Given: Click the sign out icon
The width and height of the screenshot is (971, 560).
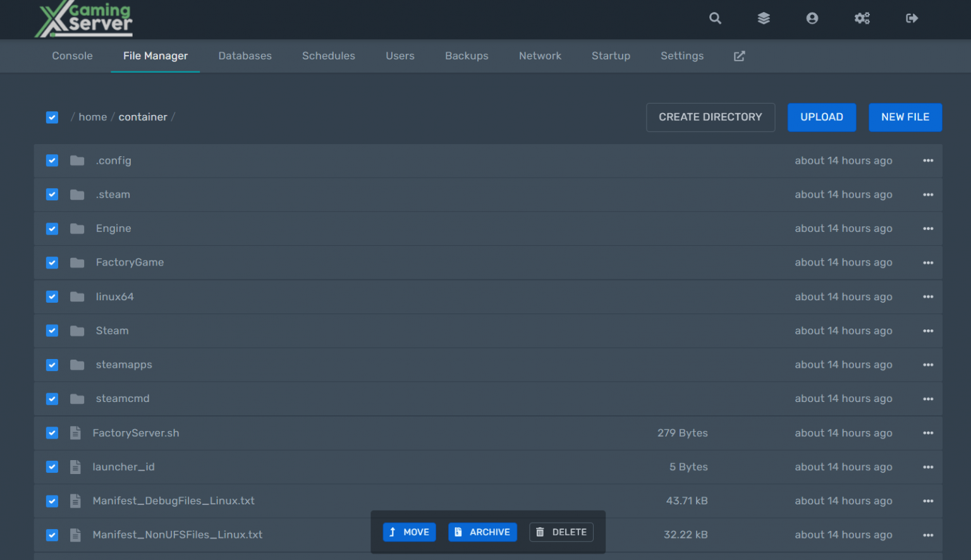Looking at the screenshot, I should tap(912, 18).
